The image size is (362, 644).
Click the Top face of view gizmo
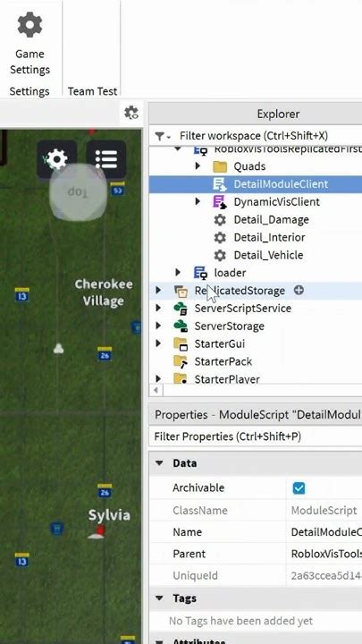point(78,192)
